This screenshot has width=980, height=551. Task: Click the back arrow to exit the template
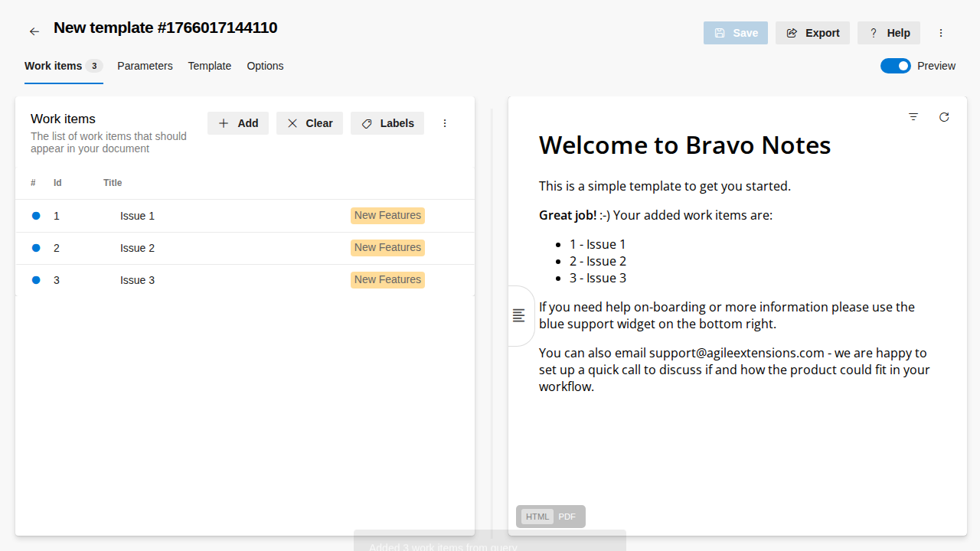pyautogui.click(x=34, y=31)
